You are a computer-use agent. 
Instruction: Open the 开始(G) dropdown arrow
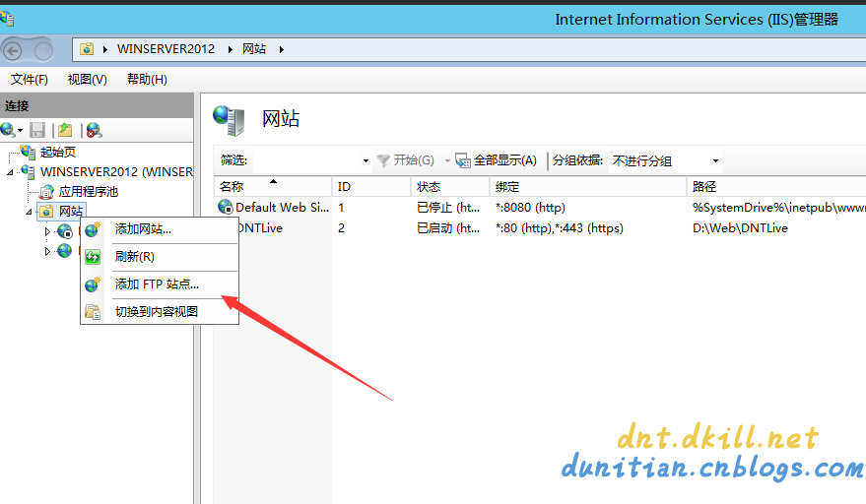[447, 161]
